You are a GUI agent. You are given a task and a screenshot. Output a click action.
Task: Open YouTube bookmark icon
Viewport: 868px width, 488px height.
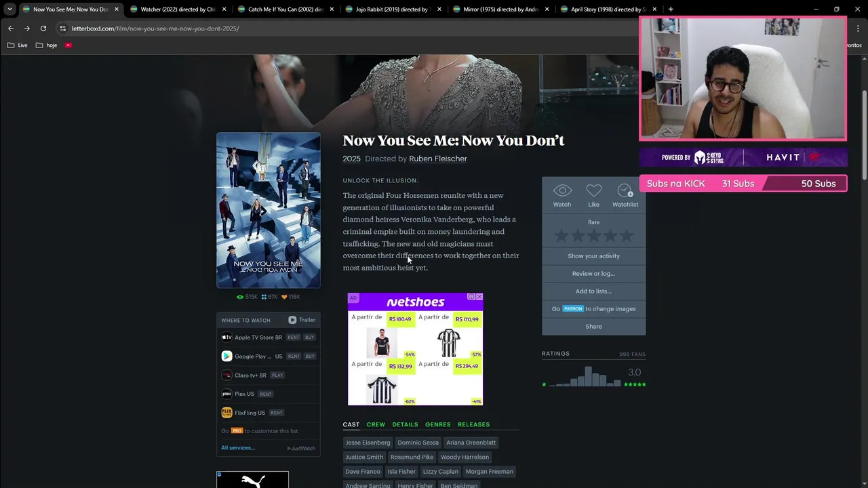68,45
